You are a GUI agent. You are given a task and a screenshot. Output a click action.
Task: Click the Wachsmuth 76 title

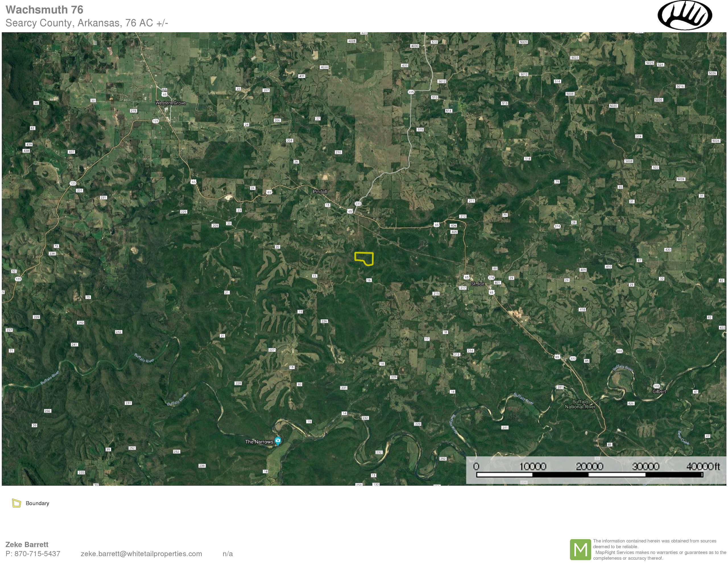click(44, 10)
